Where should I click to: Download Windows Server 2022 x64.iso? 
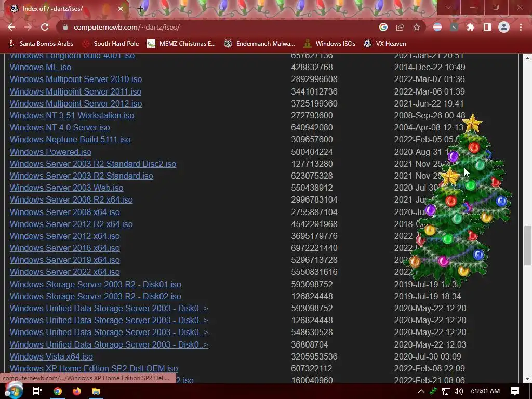pyautogui.click(x=65, y=272)
